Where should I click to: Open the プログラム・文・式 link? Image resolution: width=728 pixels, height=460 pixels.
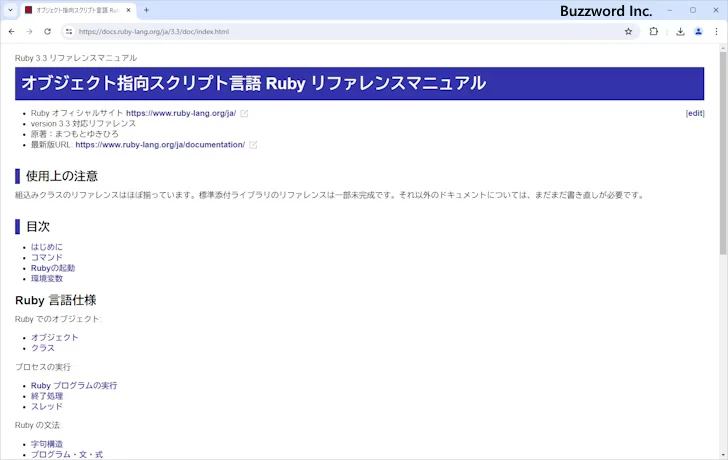(67, 455)
